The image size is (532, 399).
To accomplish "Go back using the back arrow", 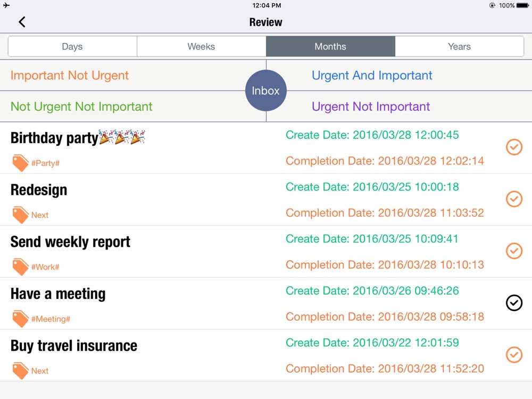I will coord(22,22).
